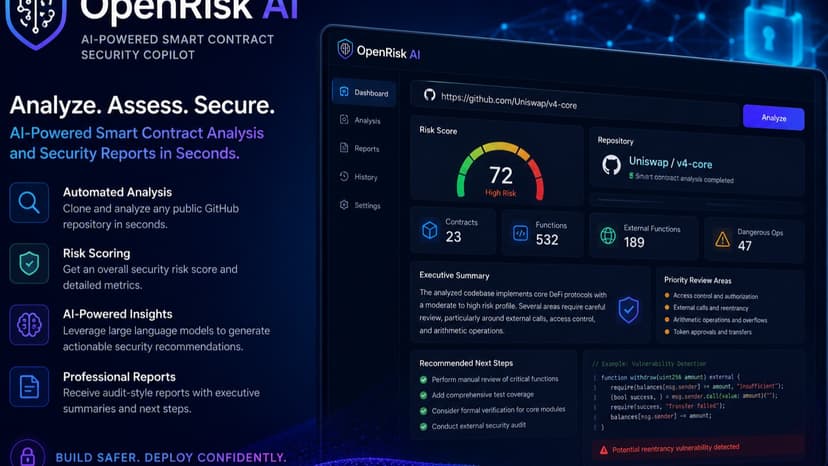The height and width of the screenshot is (466, 828).
Task: Select 'Arithmetic operations and overflows' review area
Action: point(716,320)
